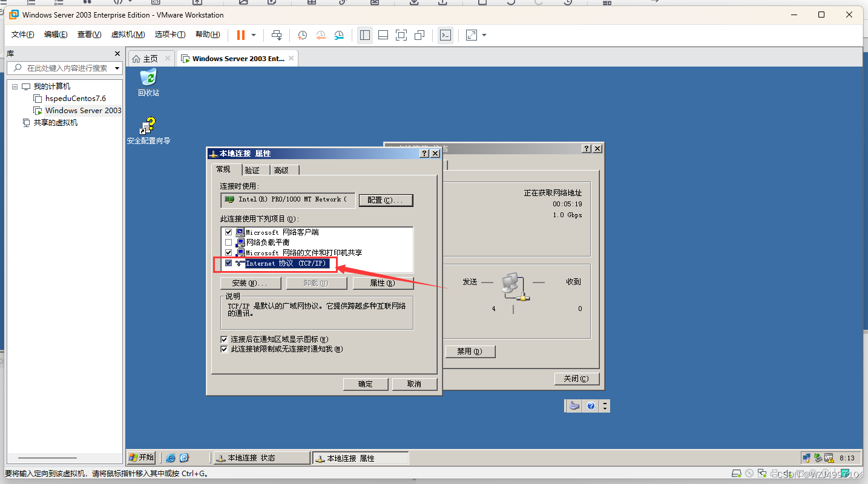The height and width of the screenshot is (484, 868).
Task: Switch to the 验证 tab
Action: 252,171
